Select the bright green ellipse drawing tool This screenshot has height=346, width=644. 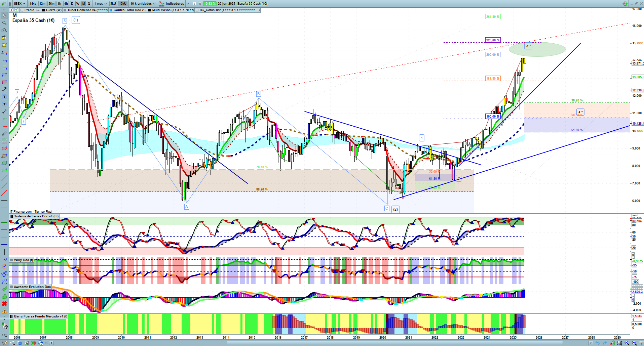(x=4, y=171)
